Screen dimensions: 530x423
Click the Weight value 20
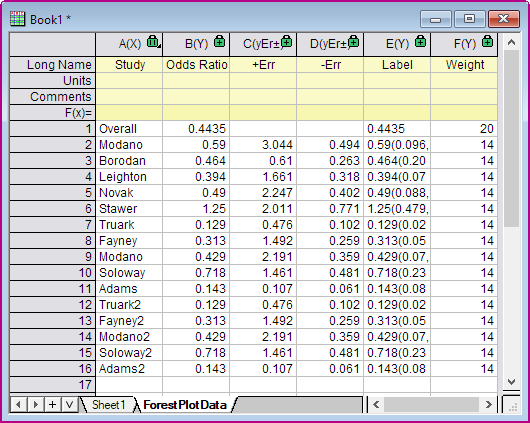click(464, 129)
